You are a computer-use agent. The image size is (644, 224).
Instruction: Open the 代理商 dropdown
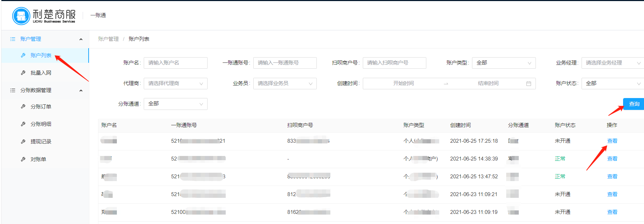coord(175,83)
